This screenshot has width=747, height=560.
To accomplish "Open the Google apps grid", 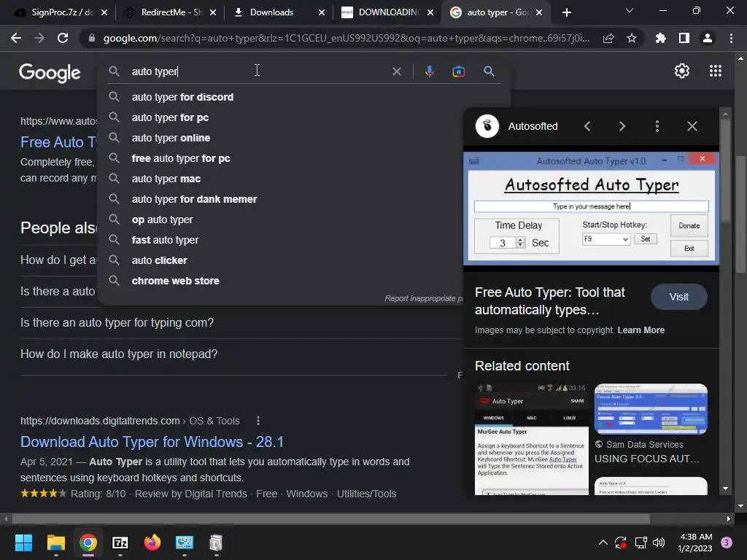I will 715,71.
